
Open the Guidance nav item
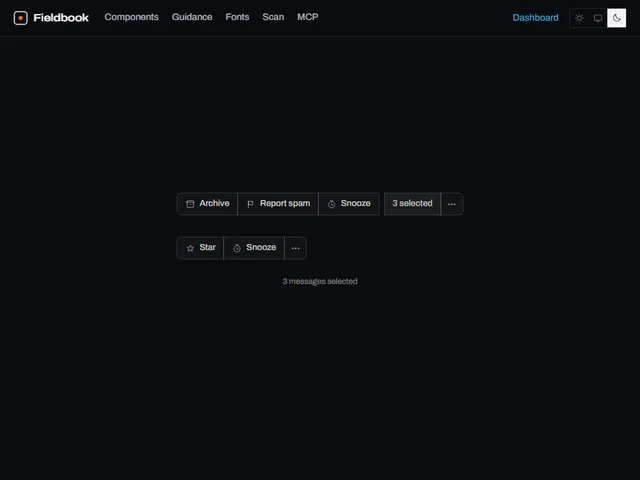point(192,17)
